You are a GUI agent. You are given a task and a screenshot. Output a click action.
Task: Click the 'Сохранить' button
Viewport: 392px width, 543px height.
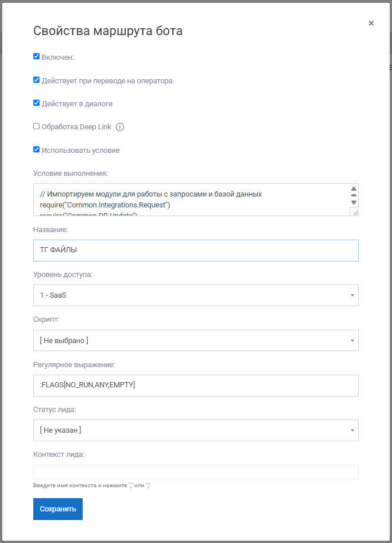coord(58,509)
